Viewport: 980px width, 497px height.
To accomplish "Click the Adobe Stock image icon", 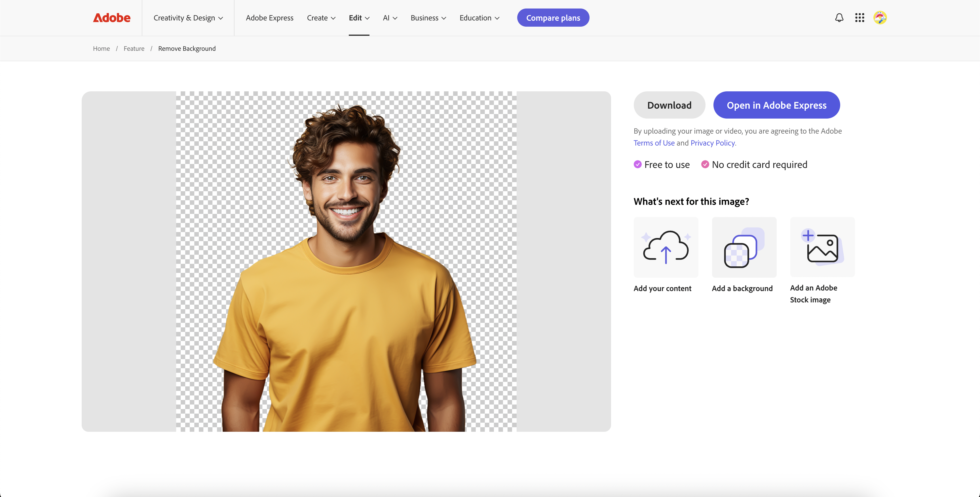I will pos(822,247).
